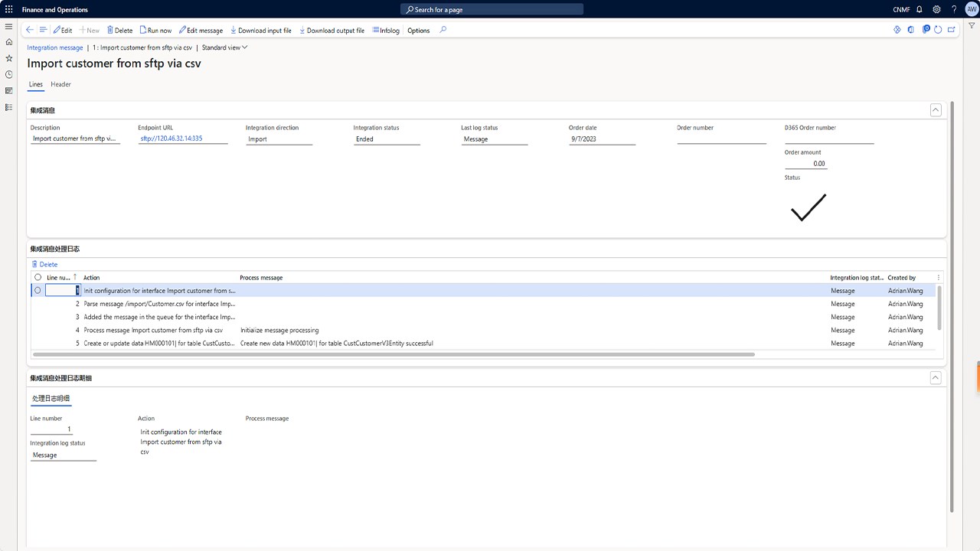Open the Settings gear icon

click(936, 9)
